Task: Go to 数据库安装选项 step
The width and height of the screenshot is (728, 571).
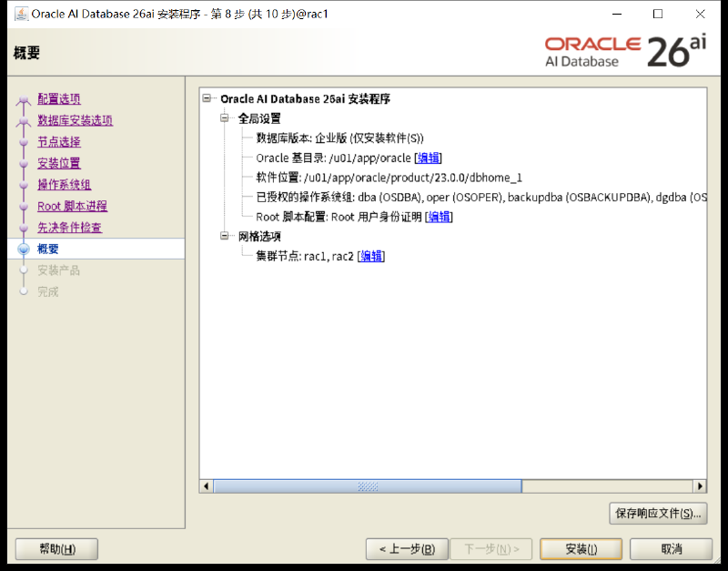Action: [x=76, y=120]
